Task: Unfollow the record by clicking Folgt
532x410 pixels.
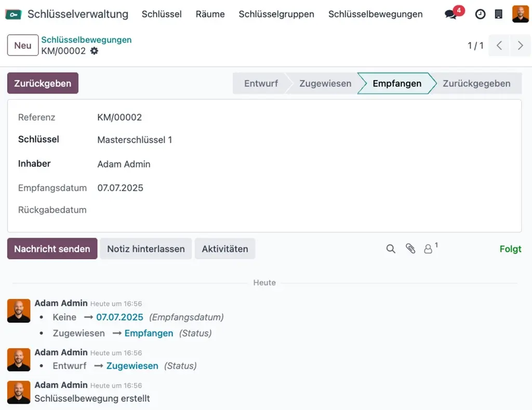Action: coord(510,249)
